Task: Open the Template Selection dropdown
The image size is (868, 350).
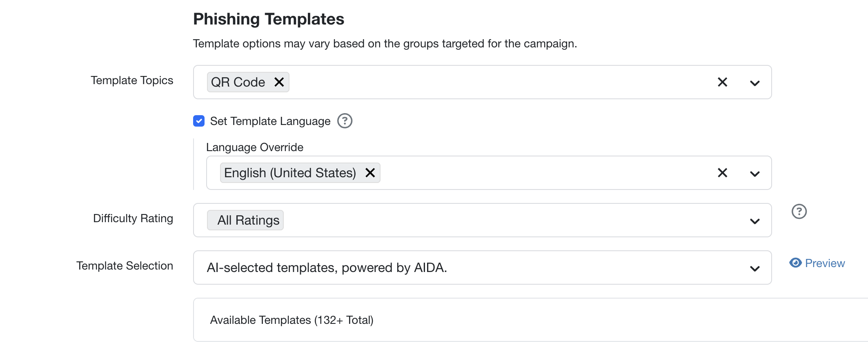Action: (x=754, y=268)
